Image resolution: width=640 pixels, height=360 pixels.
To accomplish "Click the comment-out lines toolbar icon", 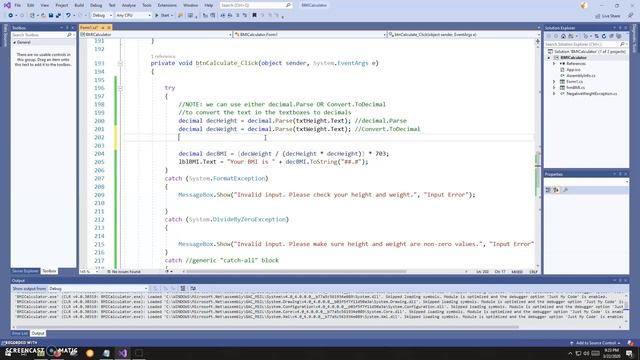I will click(x=238, y=16).
